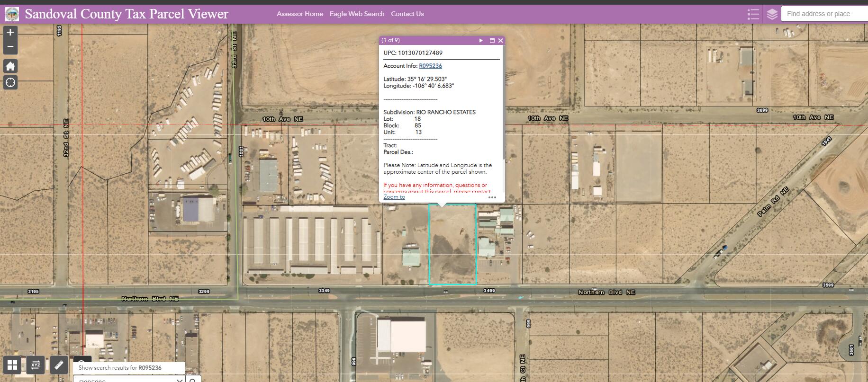868x382 pixels.
Task: Click the Sandoval County seal logo
Action: (x=12, y=14)
